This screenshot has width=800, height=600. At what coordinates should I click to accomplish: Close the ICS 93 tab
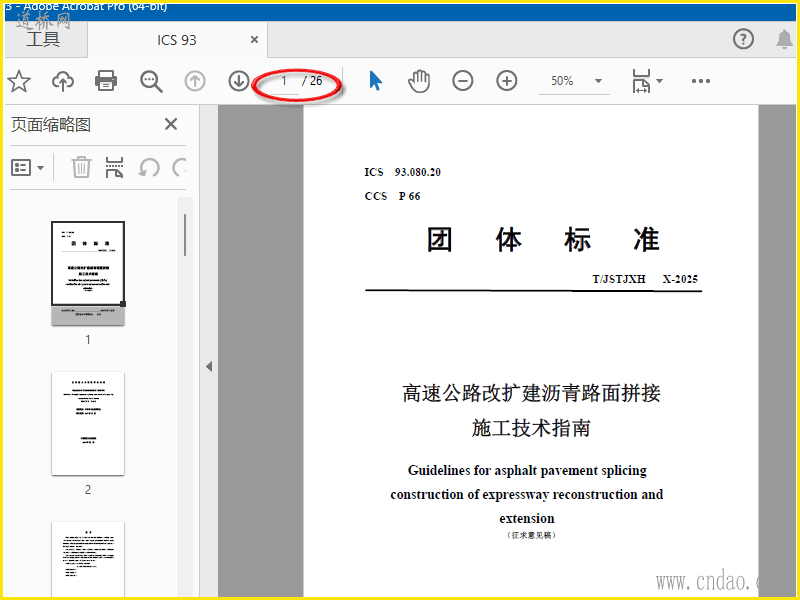coord(254,39)
